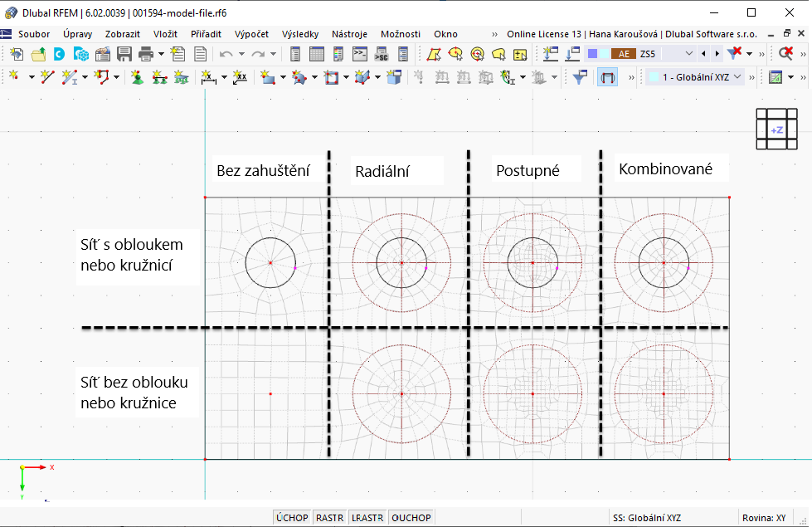Insert a new node tool
The image size is (812, 527).
[x=14, y=77]
